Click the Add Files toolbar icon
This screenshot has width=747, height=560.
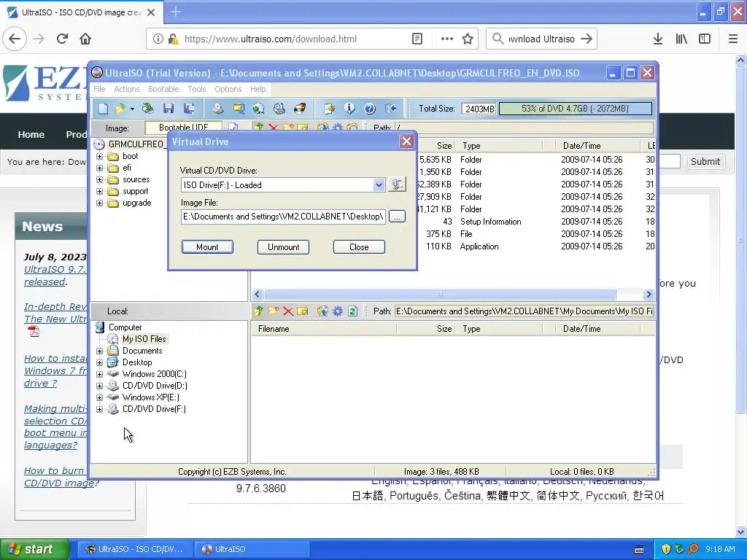point(329,109)
